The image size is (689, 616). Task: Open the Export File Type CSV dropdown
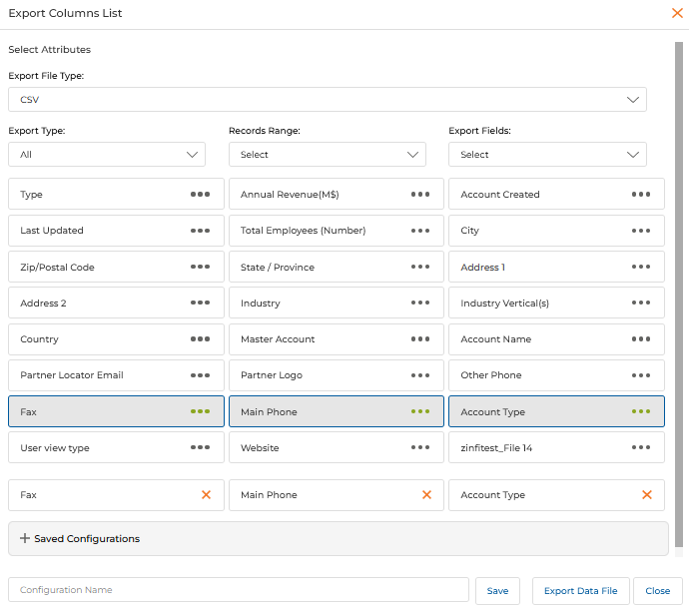click(328, 99)
